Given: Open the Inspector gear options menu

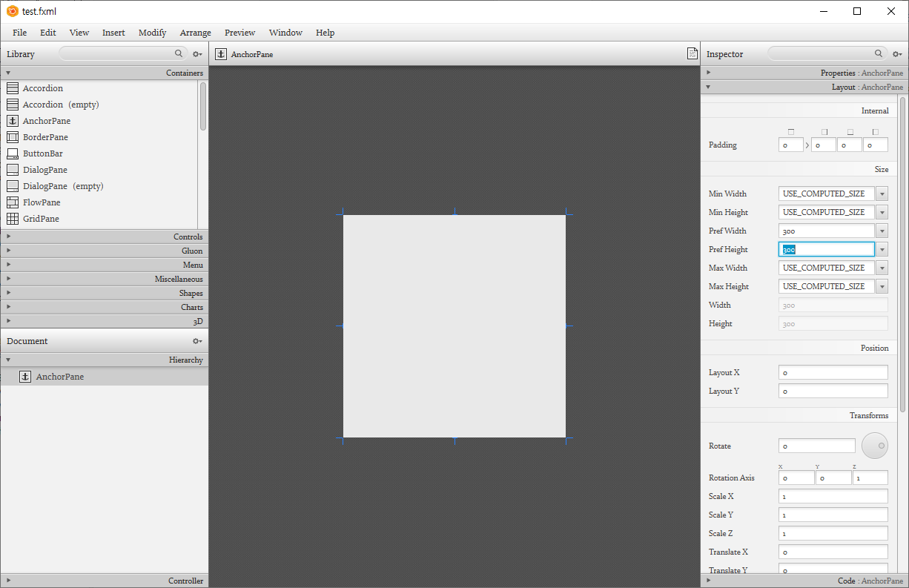Looking at the screenshot, I should (897, 54).
